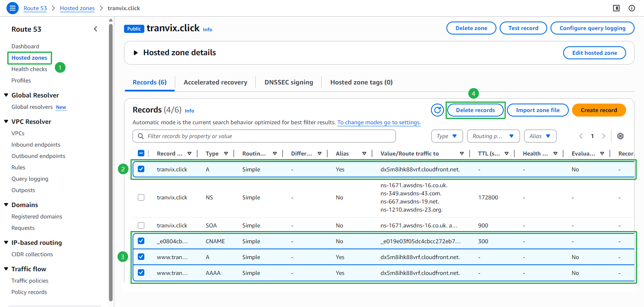Screen dimensions: 644x307
Task: Click sort arrow on Value/Route traffic to column
Action: [x=462, y=153]
